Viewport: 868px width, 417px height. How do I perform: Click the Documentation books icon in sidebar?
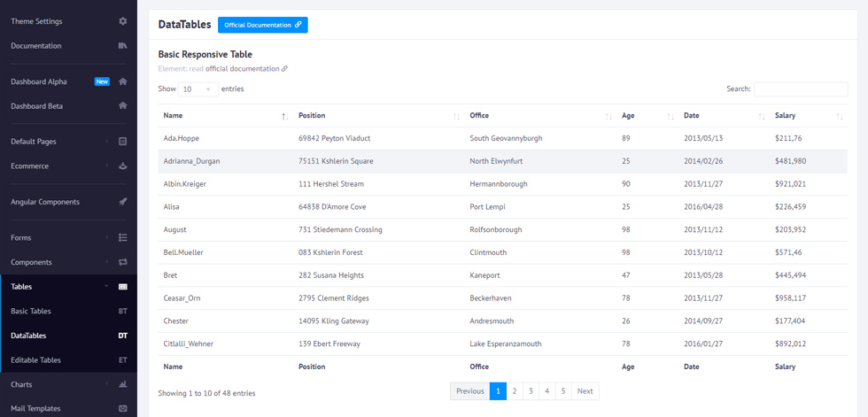pos(123,46)
